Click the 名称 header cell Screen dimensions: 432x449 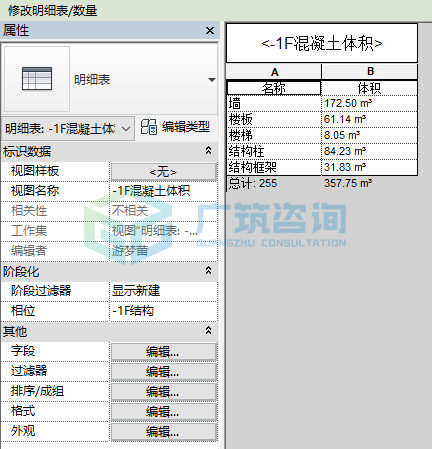coord(274,88)
